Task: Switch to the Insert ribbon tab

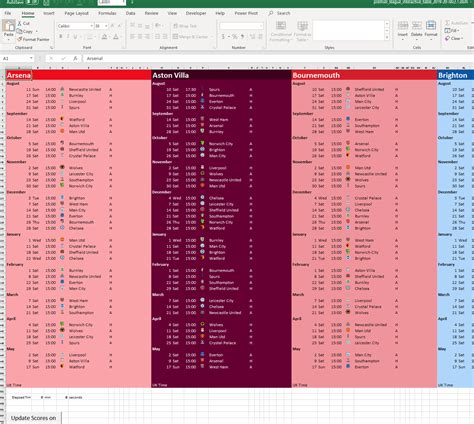Action: (49, 13)
